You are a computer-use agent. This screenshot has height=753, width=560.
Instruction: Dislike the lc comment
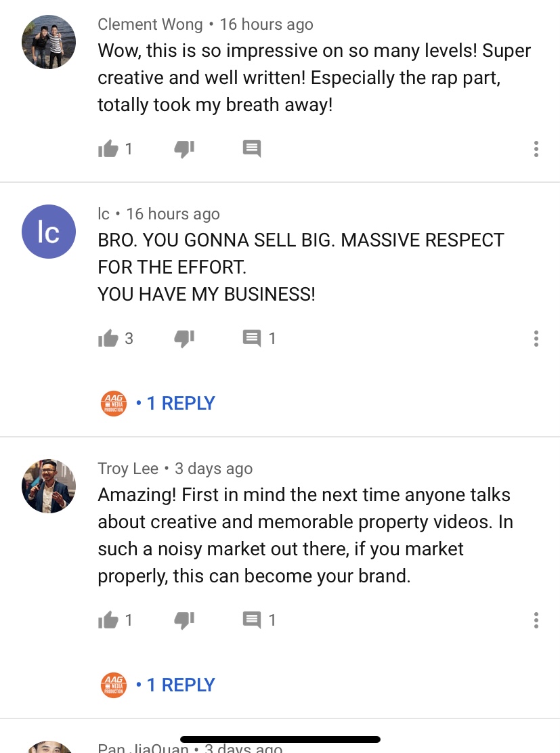184,339
